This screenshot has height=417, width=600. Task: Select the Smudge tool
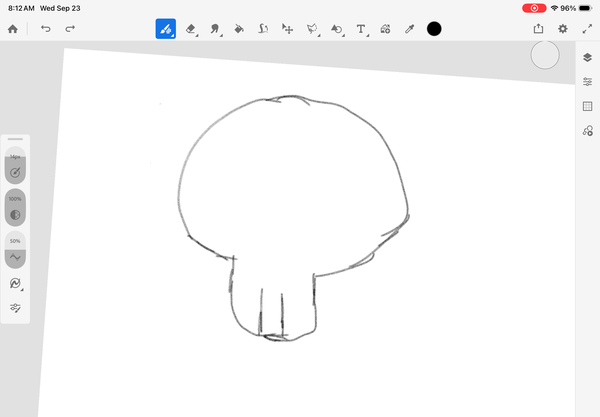(x=215, y=29)
